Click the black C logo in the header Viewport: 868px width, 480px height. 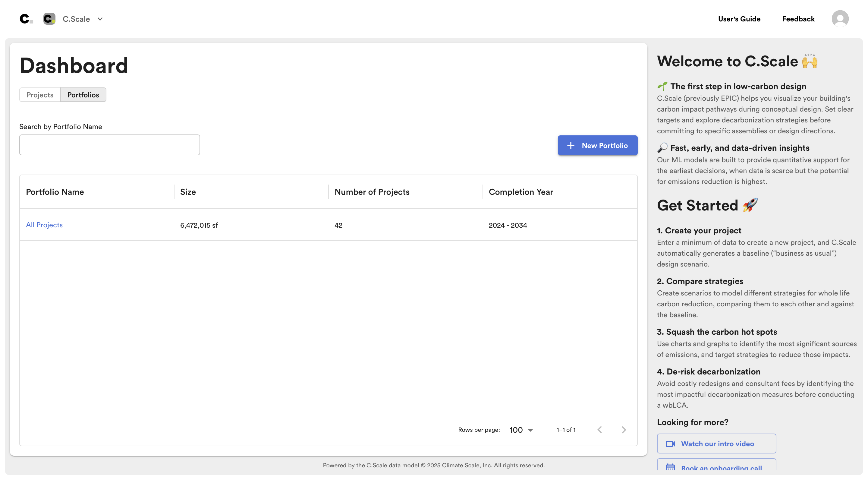point(26,19)
